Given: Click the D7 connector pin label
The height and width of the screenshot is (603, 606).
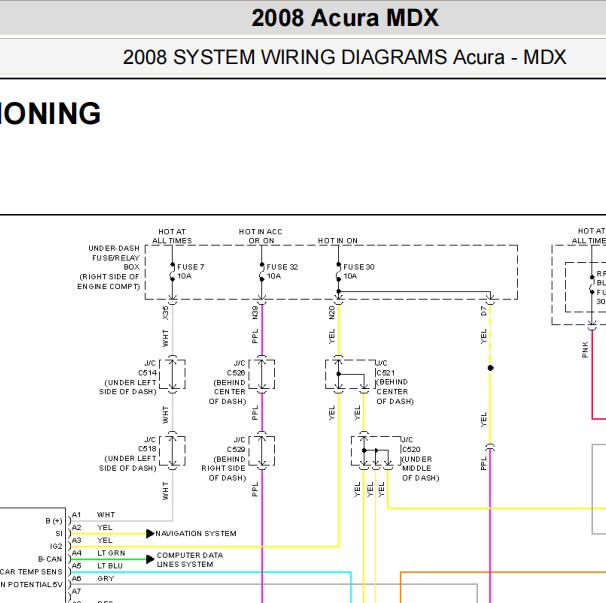Looking at the screenshot, I should click(x=483, y=311).
